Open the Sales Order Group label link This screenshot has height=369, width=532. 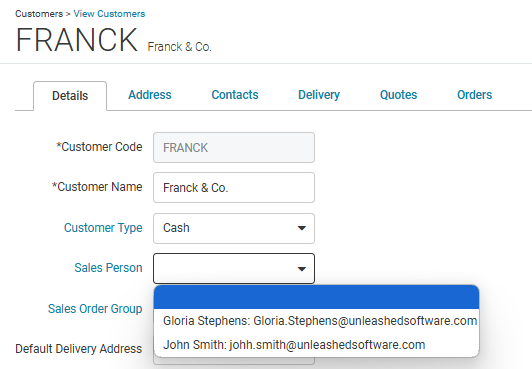[95, 309]
